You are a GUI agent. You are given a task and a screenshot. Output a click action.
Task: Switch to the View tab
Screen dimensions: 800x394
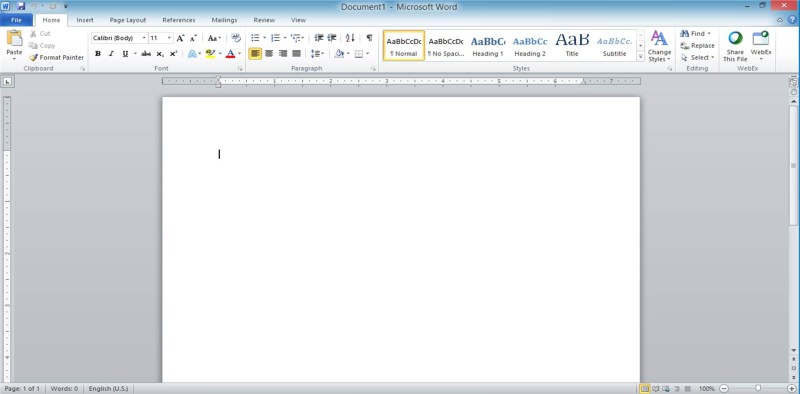[x=298, y=20]
